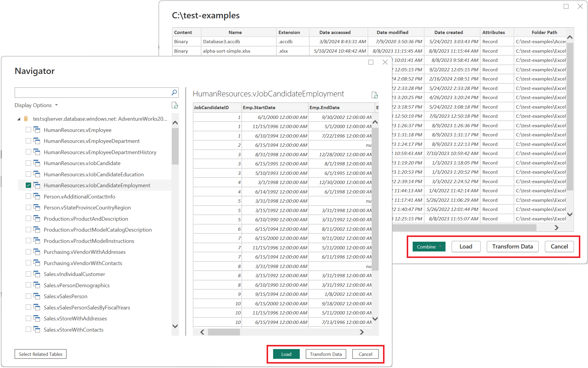The height and width of the screenshot is (368, 588).
Task: Click table icon for Sales.vSalesPerson
Action: pyautogui.click(x=37, y=296)
